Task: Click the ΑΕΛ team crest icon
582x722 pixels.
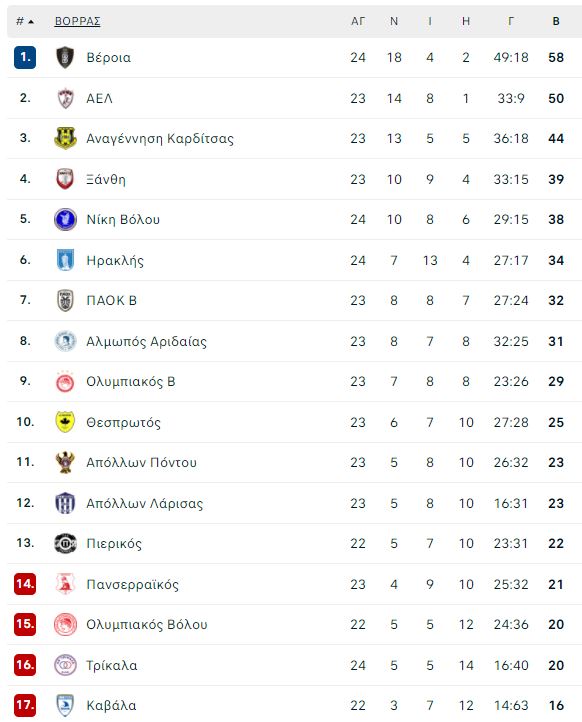Action: pos(65,98)
